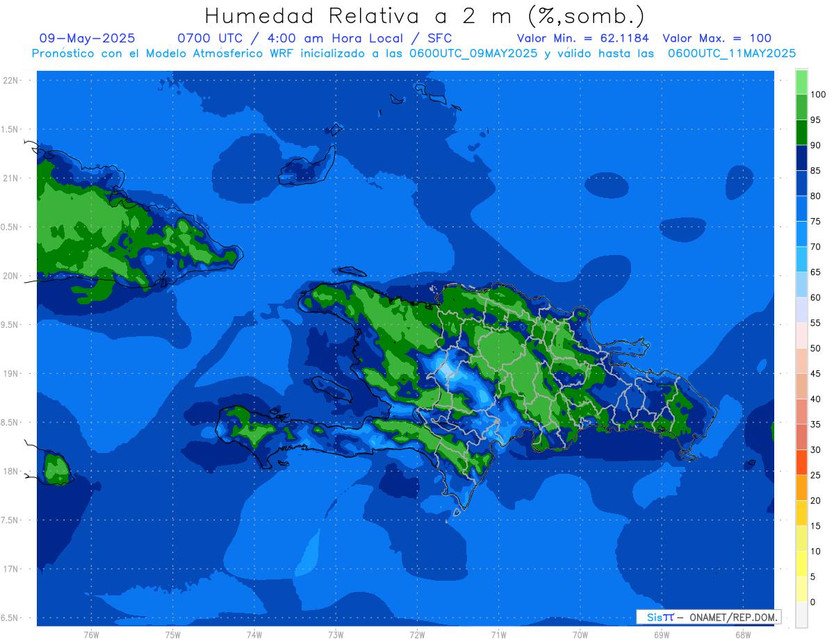Click the navy 85–90 legend swatch
This screenshot has height=644, width=834.
801,158
